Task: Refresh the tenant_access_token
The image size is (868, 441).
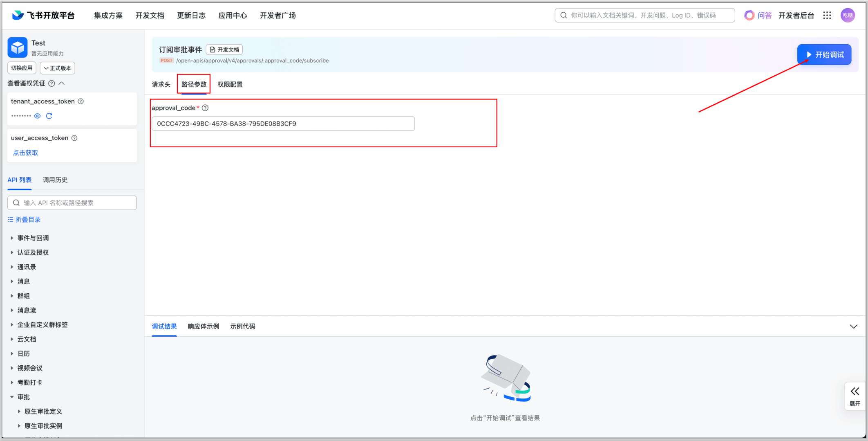Action: click(49, 116)
